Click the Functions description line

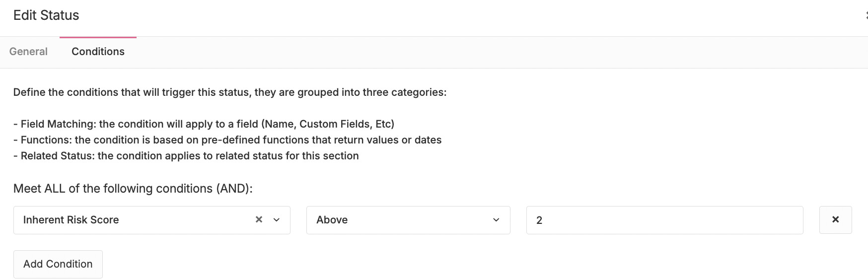pyautogui.click(x=227, y=140)
